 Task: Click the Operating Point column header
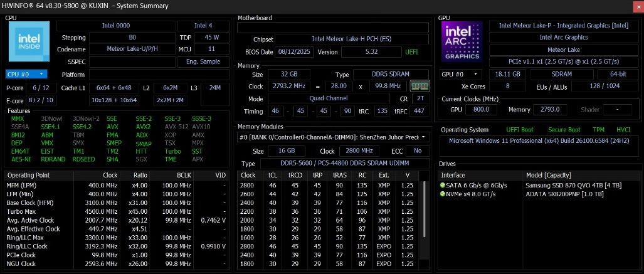tap(39, 176)
